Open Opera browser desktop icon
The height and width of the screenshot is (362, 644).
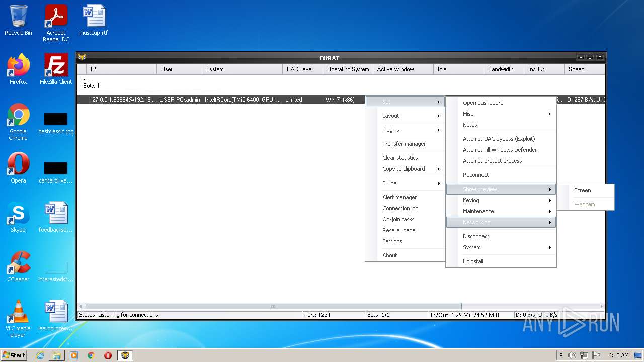18,168
